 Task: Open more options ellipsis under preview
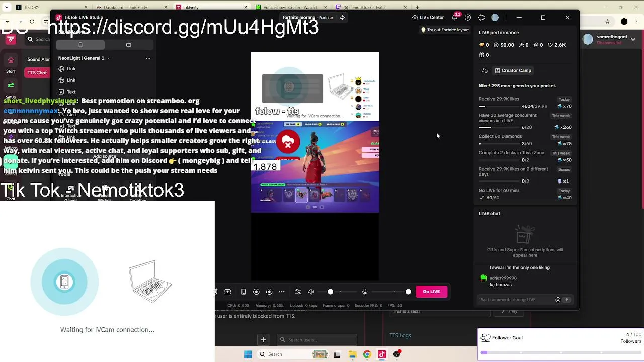click(282, 292)
